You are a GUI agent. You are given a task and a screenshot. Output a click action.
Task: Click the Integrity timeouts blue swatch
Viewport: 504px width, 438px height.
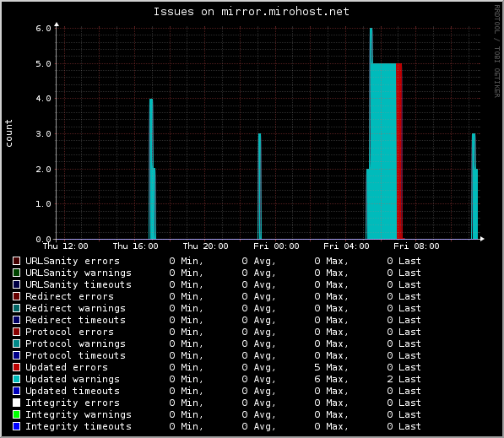(x=16, y=426)
